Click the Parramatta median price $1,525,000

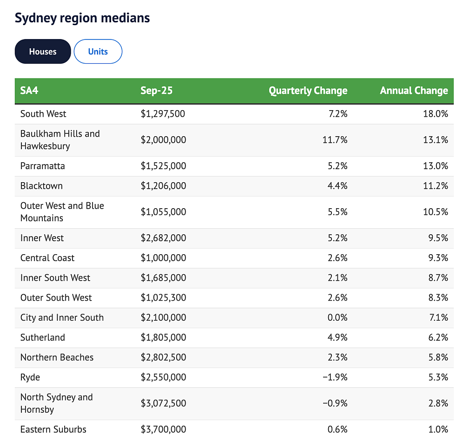[x=163, y=166]
